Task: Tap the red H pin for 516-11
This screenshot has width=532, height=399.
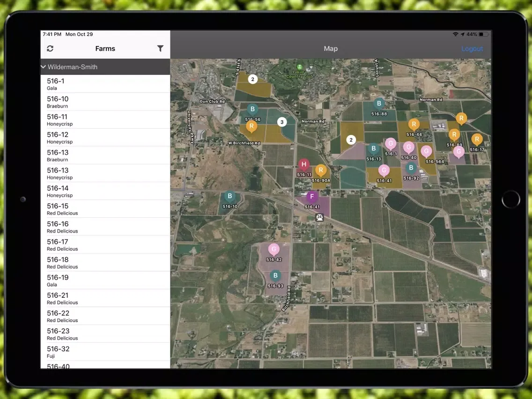Action: tap(304, 164)
